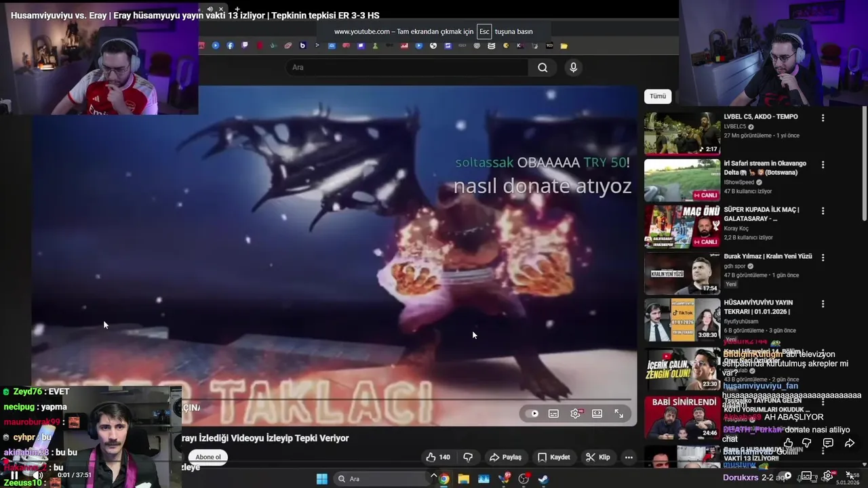Open inner player settings gear

tap(576, 413)
